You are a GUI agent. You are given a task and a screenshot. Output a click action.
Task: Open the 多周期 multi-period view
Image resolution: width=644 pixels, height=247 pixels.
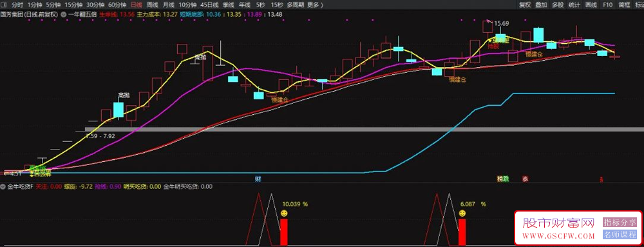(x=296, y=5)
